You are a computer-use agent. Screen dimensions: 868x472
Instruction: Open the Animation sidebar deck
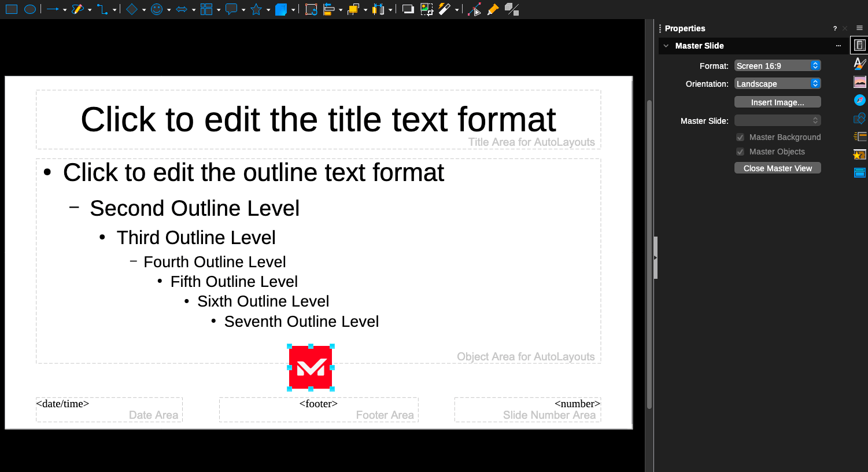coord(860,154)
